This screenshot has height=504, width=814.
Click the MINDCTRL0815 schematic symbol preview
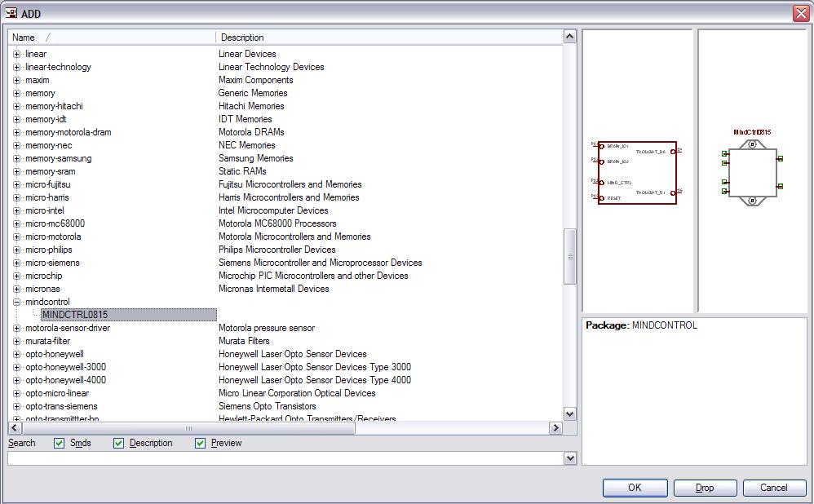(637, 172)
